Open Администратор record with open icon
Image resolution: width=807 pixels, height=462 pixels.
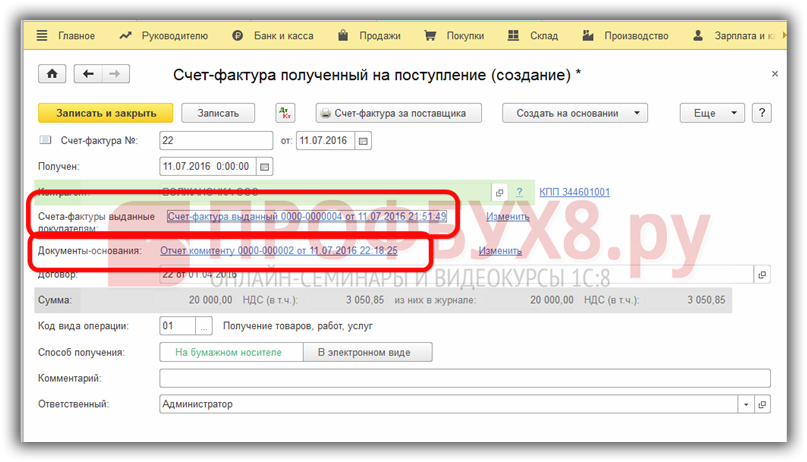coord(762,404)
